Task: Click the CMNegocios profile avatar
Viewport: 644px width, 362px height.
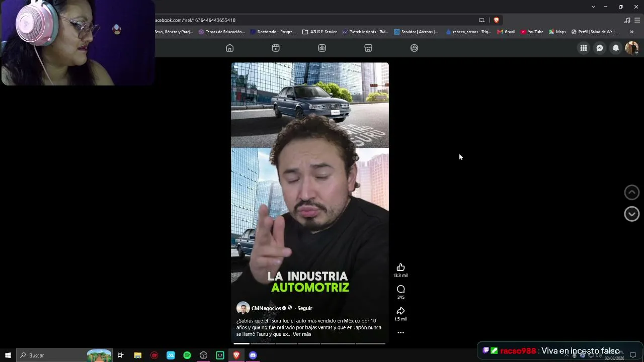Action: pos(243,308)
